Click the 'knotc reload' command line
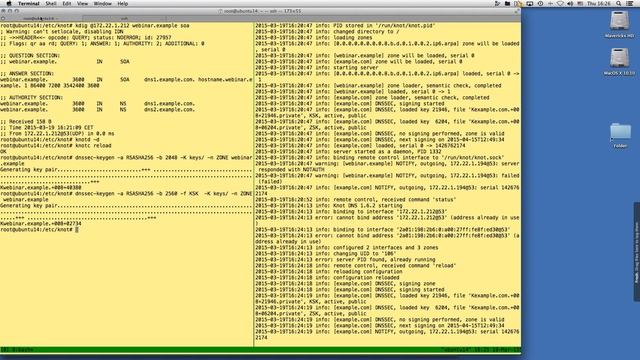This screenshot has height=360, width=640. point(56,146)
